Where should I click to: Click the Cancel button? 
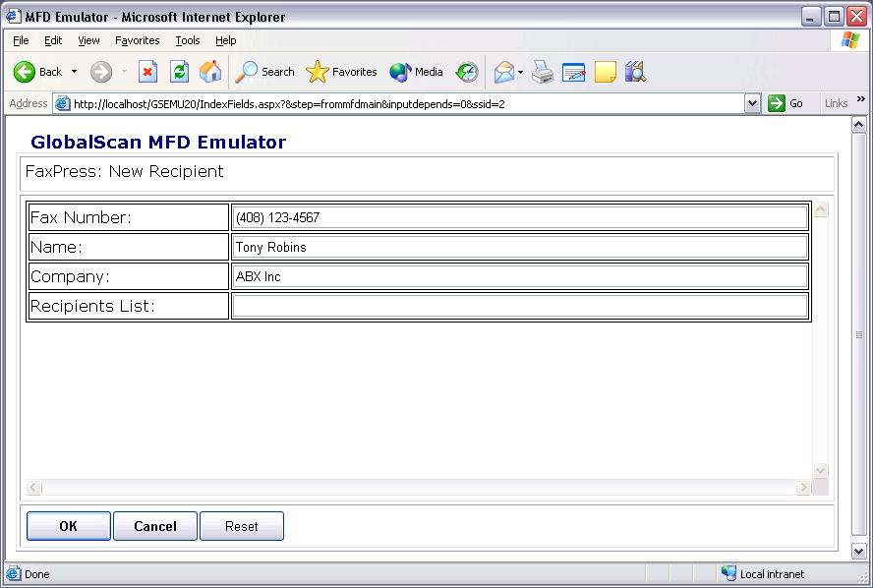(x=155, y=526)
